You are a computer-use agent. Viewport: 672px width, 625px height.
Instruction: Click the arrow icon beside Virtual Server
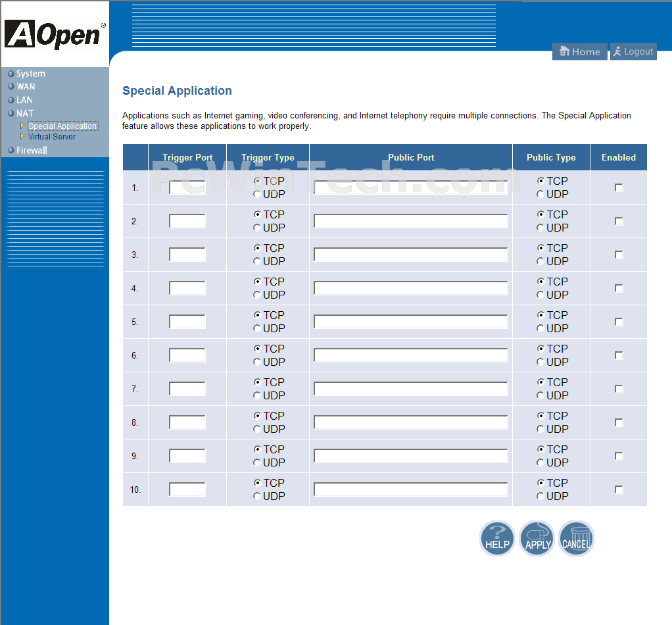[x=22, y=136]
